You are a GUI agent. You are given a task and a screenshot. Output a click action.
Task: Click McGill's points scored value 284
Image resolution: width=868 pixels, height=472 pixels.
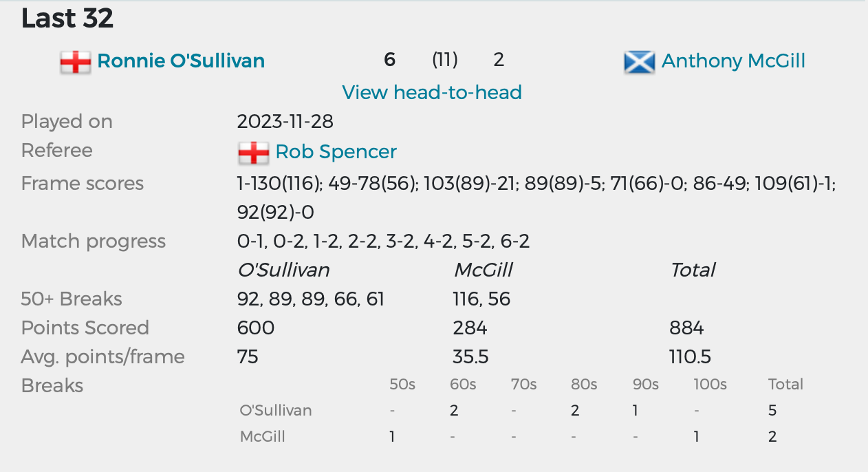click(x=470, y=328)
